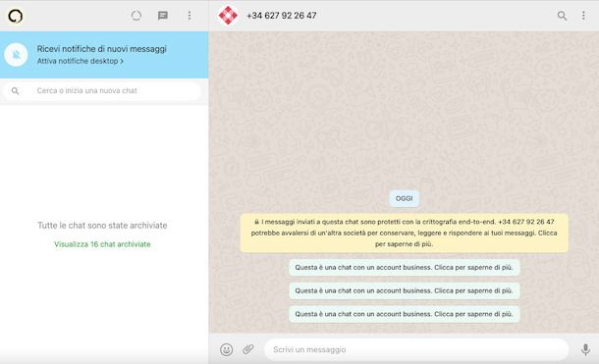Open the Status updates icon

[136, 16]
